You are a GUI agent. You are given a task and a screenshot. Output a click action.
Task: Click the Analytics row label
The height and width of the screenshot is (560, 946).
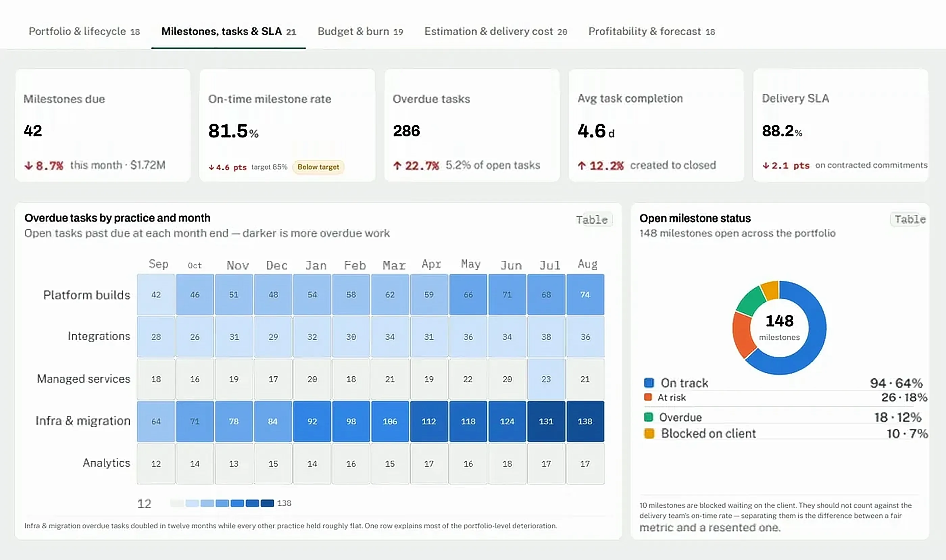106,463
